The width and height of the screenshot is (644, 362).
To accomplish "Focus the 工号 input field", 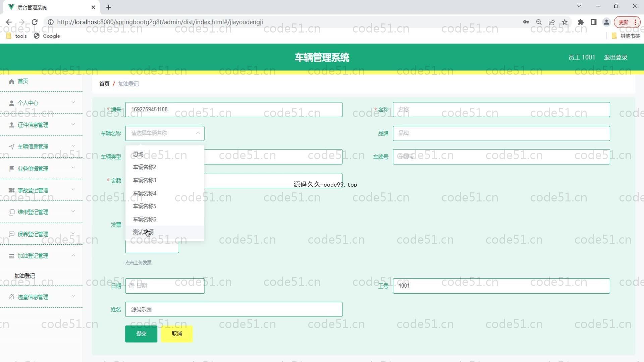I will (501, 286).
